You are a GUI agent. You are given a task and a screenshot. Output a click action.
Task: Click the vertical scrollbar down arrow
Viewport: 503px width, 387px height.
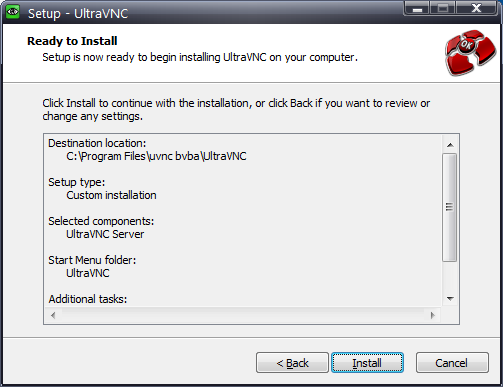click(450, 299)
